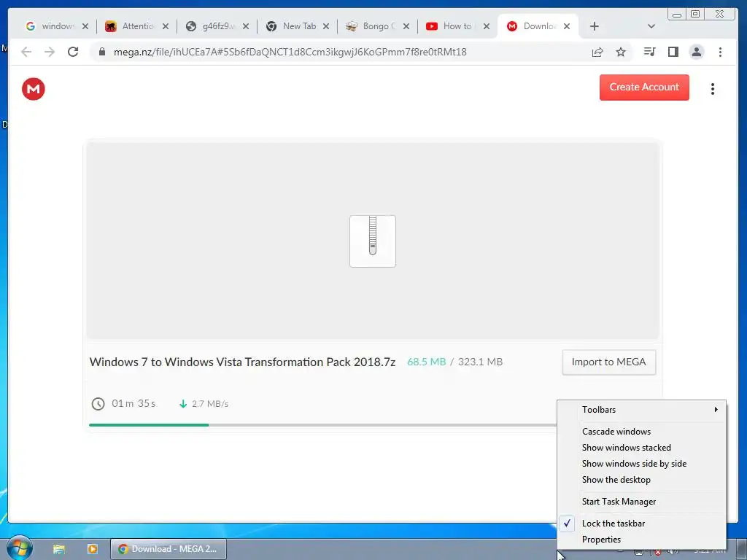Toggle Lock the taskbar option

coord(642,524)
